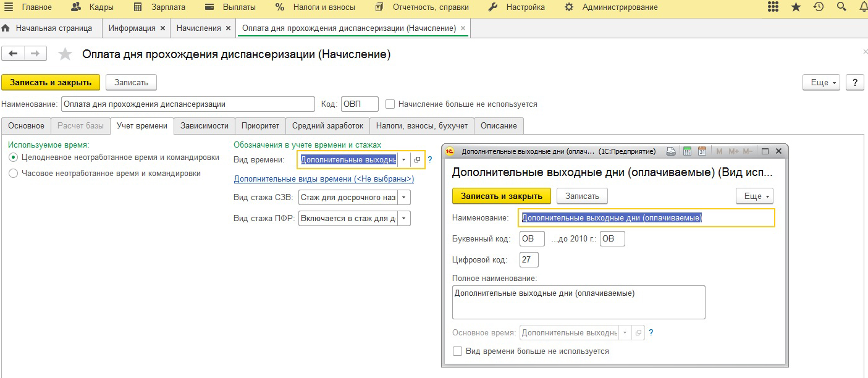Click the M memory button in dialog

(x=719, y=151)
